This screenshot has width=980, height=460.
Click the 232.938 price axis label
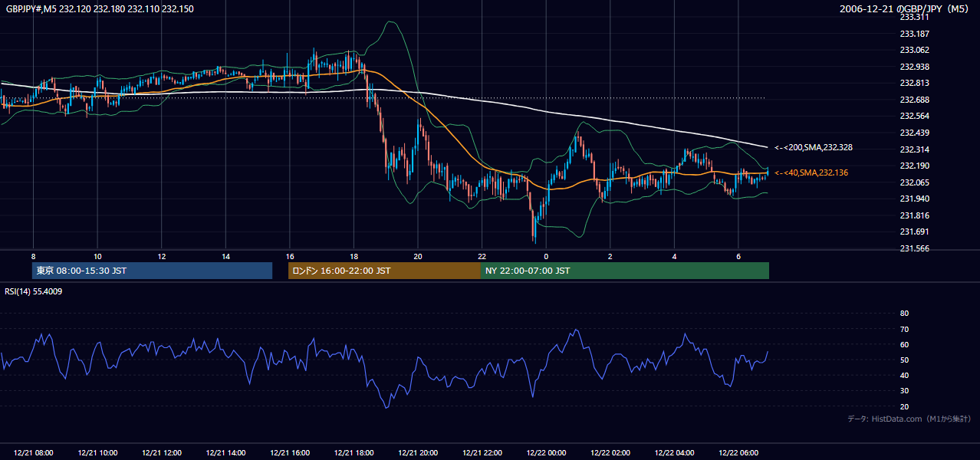pyautogui.click(x=914, y=67)
